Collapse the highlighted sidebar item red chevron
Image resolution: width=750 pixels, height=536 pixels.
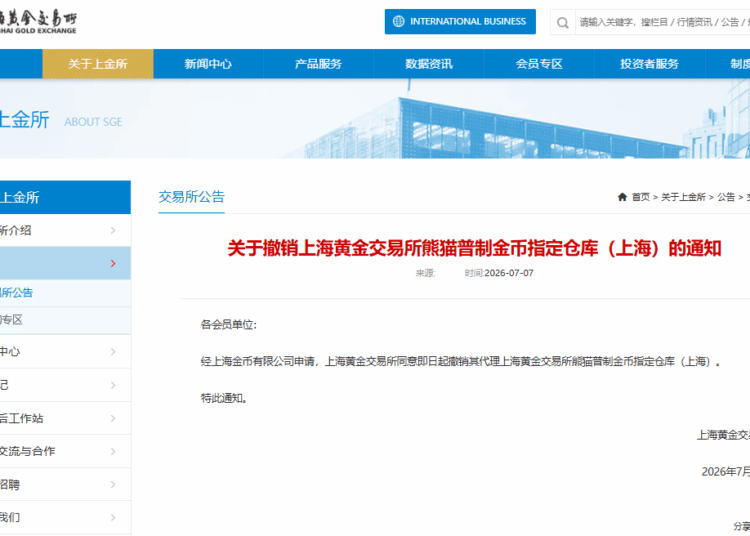(x=113, y=263)
